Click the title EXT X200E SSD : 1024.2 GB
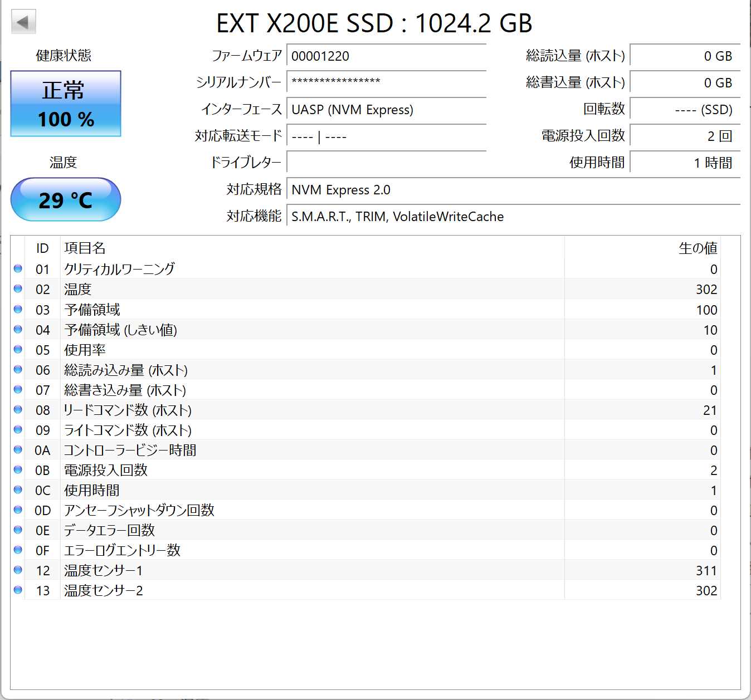The height and width of the screenshot is (700, 751). (x=374, y=23)
